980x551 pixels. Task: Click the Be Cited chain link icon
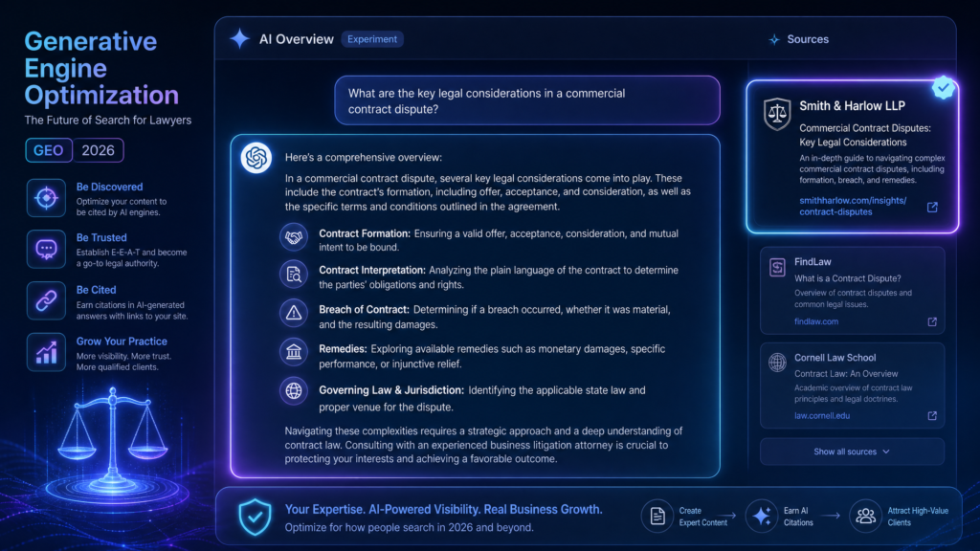tap(46, 300)
